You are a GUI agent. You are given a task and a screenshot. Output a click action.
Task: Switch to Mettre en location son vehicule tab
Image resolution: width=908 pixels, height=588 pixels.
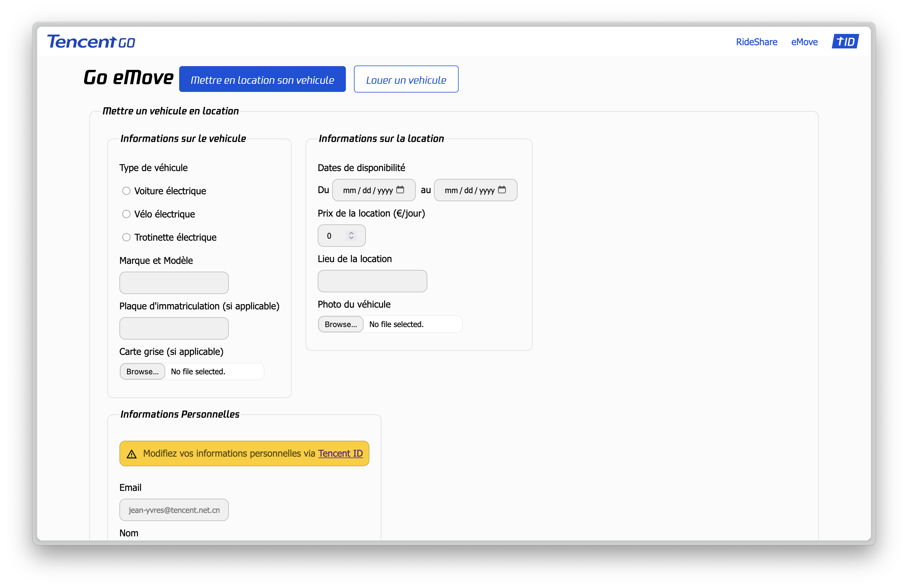point(262,79)
